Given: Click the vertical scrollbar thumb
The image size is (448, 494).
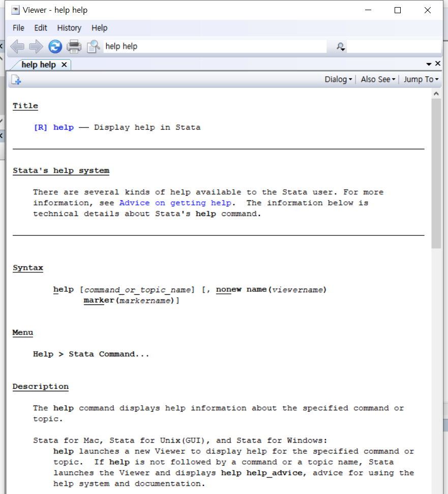Looking at the screenshot, I should pyautogui.click(x=436, y=174).
